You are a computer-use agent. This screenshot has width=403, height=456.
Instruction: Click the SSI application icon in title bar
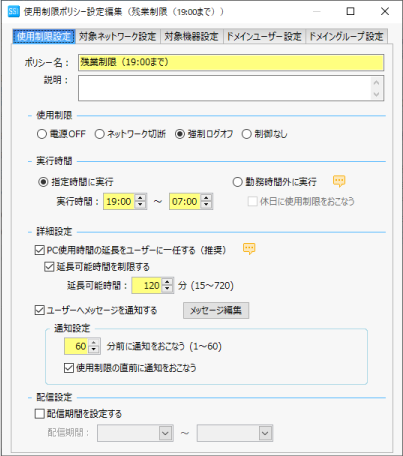(14, 11)
